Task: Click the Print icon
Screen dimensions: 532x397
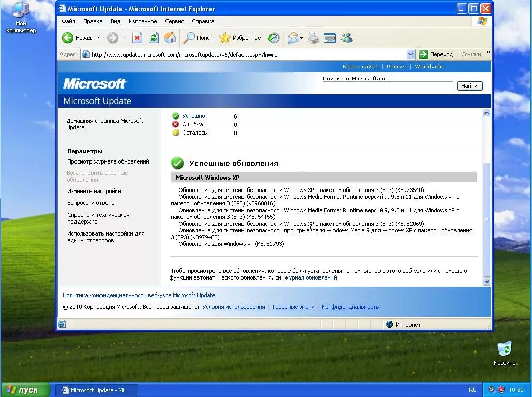Action: (x=313, y=38)
